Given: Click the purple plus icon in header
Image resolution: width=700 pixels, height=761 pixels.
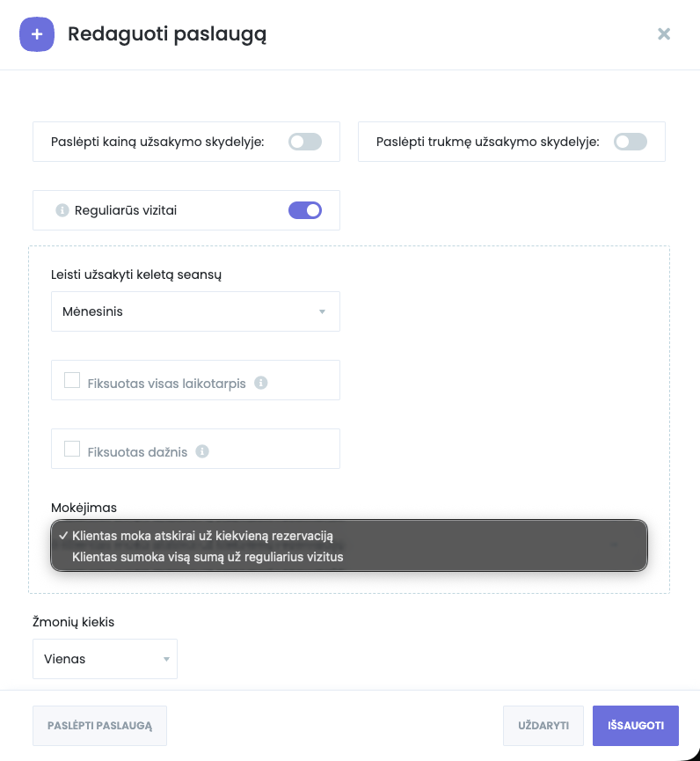Looking at the screenshot, I should coord(36,35).
